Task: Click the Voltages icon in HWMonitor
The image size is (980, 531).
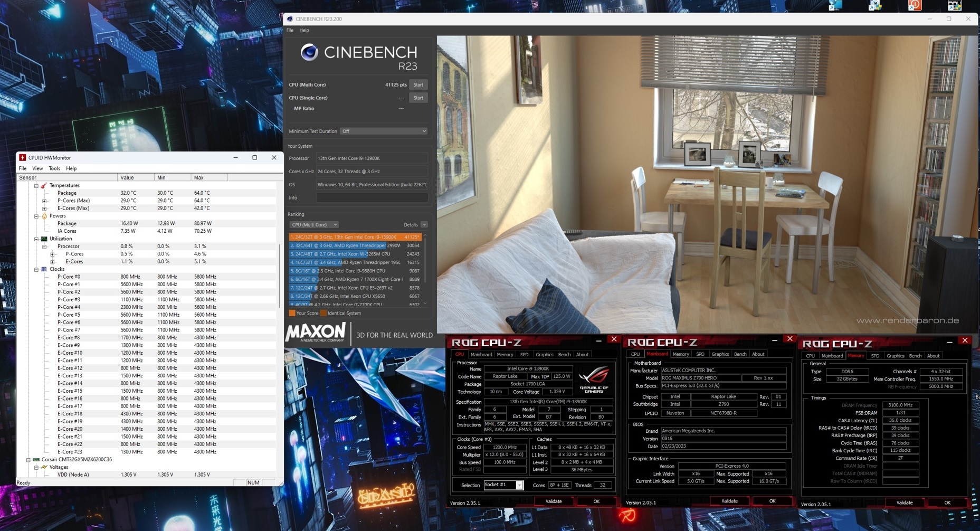Action: 44,467
